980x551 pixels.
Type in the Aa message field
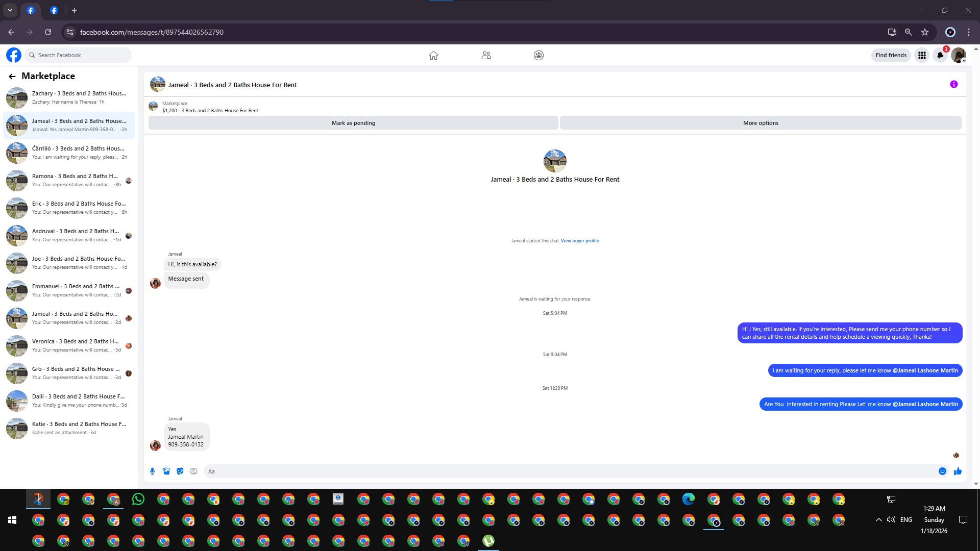pos(561,471)
